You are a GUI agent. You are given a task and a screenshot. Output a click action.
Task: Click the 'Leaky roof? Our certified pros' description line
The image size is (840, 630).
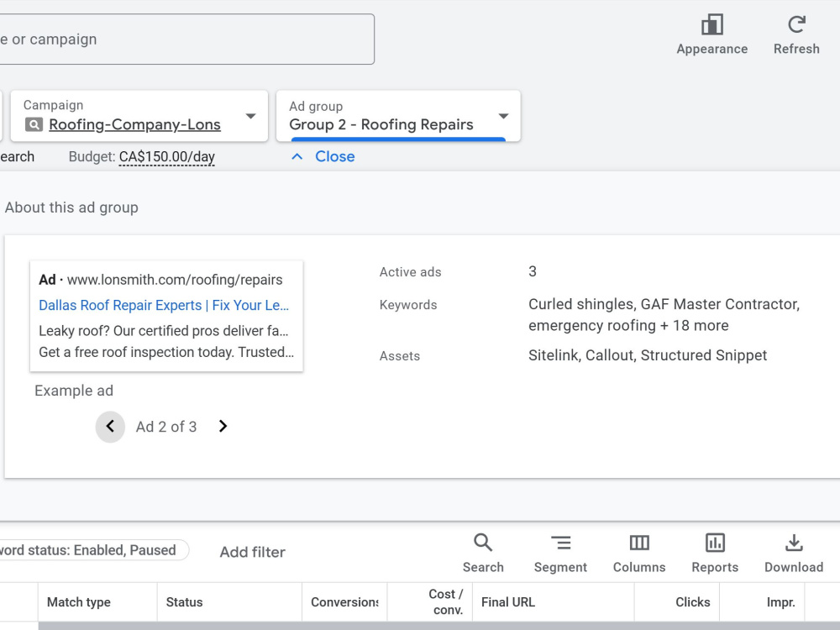click(x=164, y=331)
